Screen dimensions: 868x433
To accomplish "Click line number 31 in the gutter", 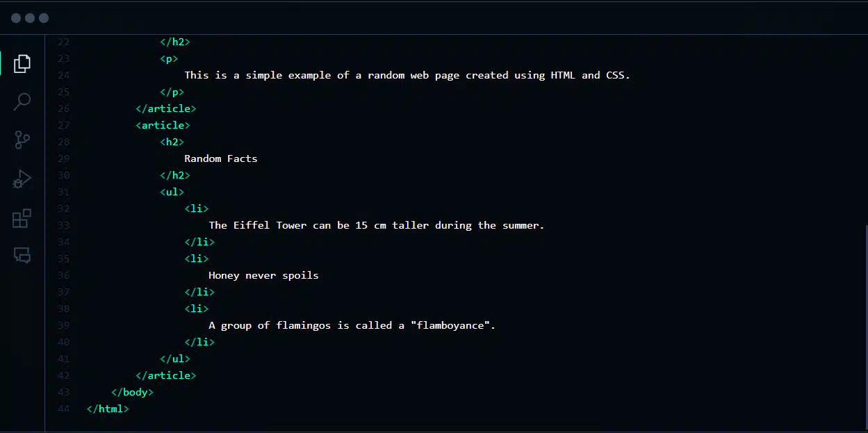I will (63, 192).
